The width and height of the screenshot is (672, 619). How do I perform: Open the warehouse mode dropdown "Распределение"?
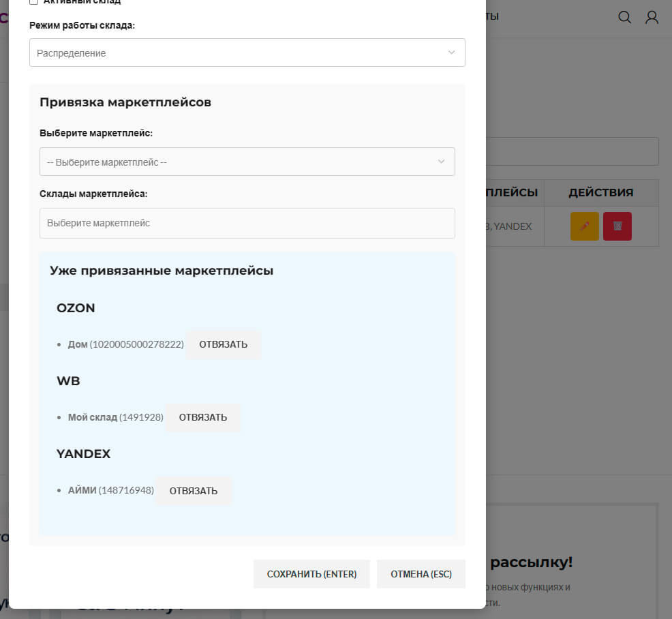tap(247, 52)
